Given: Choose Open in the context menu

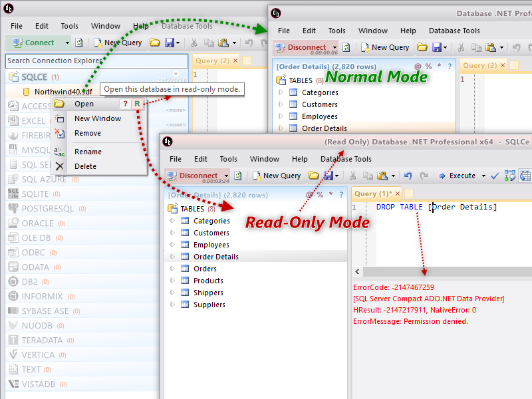Looking at the screenshot, I should click(x=84, y=104).
